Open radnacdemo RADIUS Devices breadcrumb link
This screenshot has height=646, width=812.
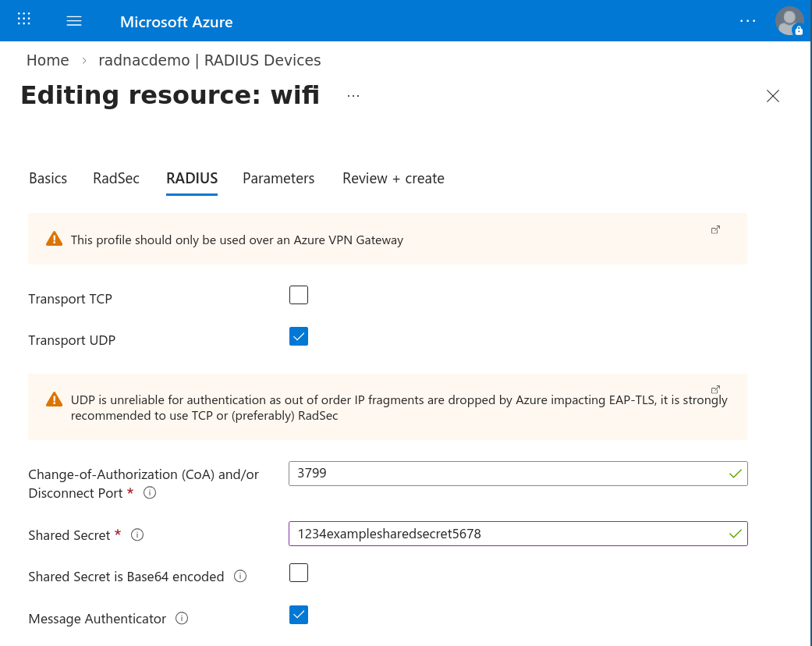click(210, 60)
